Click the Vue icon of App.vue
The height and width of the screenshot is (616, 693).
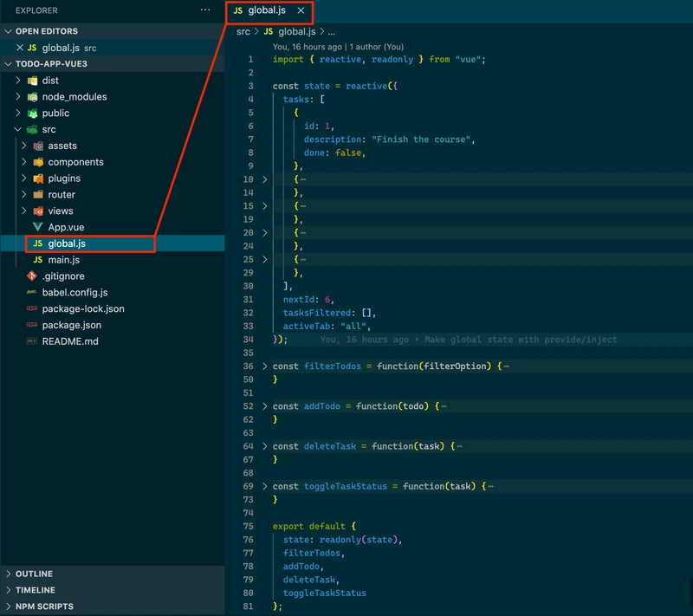38,227
